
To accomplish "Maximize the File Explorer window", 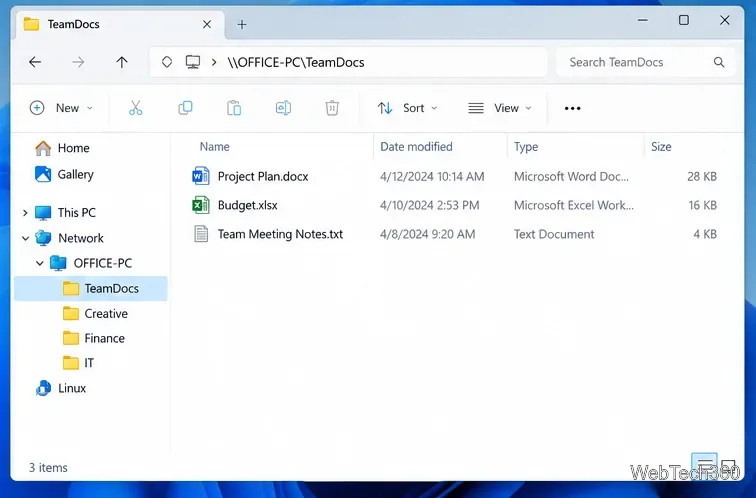I will 684,20.
